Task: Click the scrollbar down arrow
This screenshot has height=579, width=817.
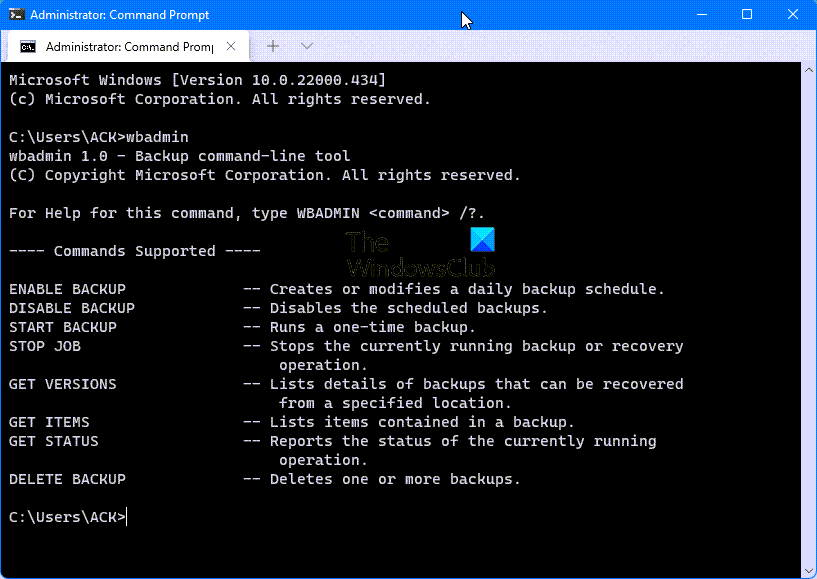Action: tap(808, 570)
